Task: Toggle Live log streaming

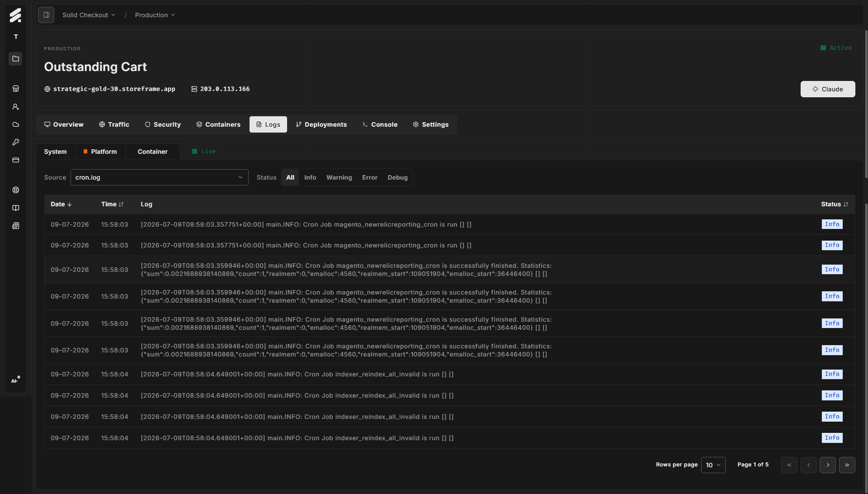Action: [x=204, y=152]
